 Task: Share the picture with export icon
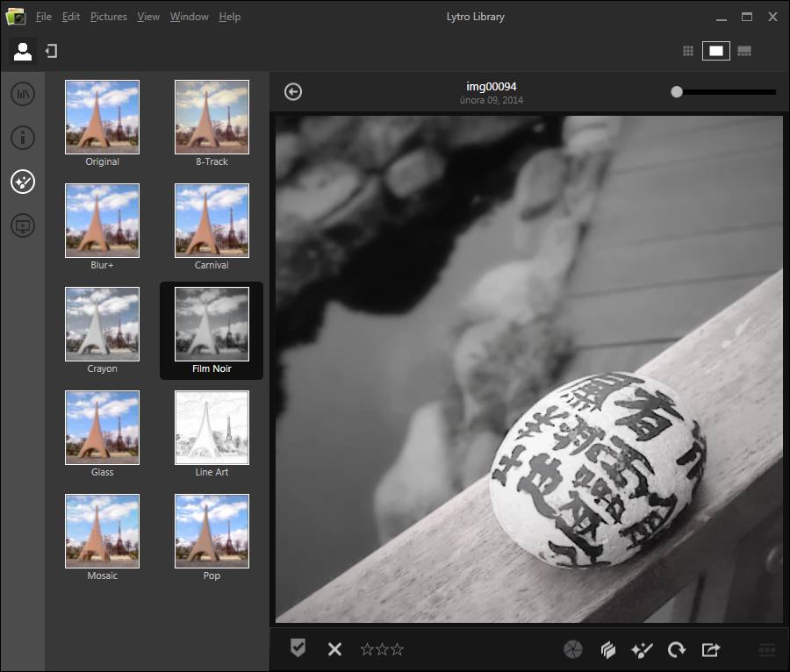coord(711,649)
